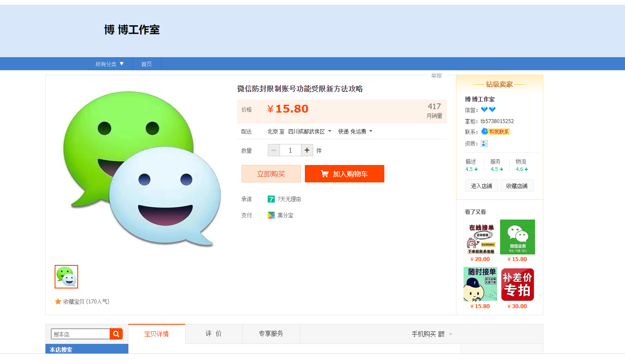
Task: Click the 417 月销量 sales count
Action: point(434,110)
